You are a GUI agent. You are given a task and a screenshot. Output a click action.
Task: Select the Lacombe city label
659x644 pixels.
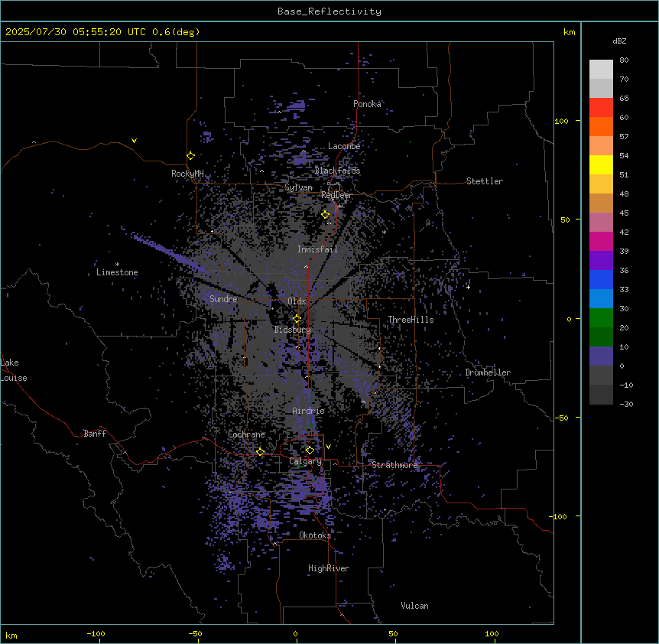click(344, 146)
